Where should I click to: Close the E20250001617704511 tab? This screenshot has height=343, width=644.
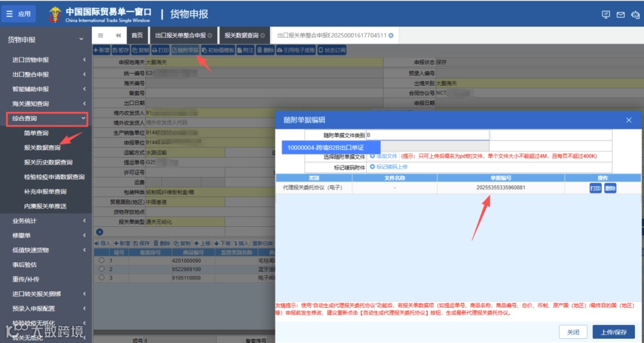point(391,36)
